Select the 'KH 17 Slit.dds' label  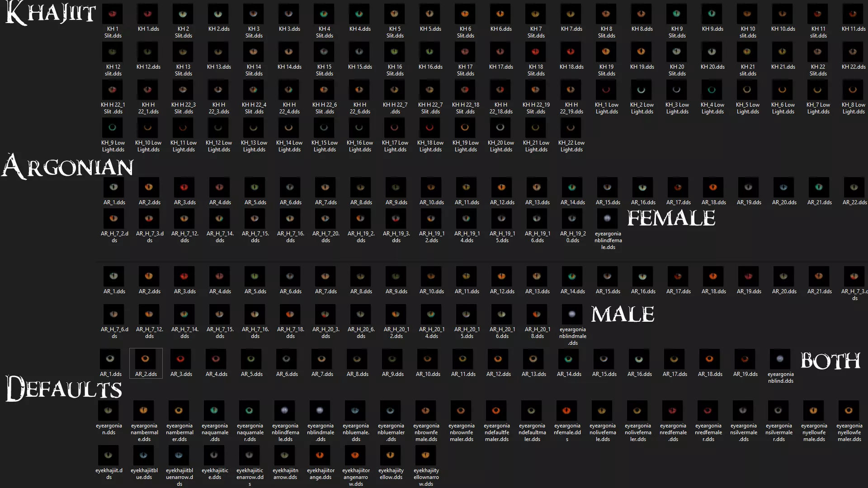(x=466, y=70)
